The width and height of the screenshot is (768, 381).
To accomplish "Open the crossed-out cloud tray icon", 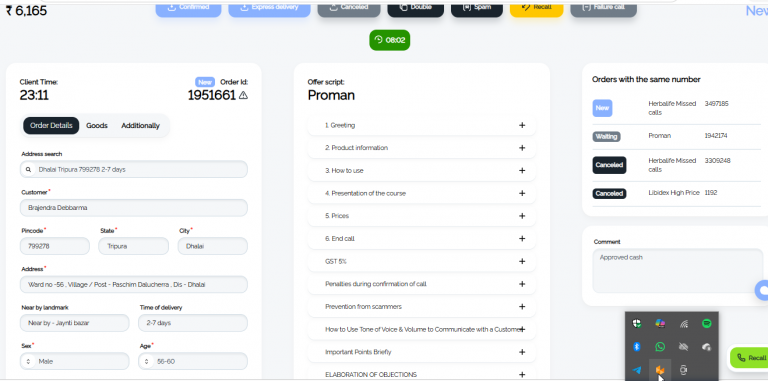I will tap(683, 347).
